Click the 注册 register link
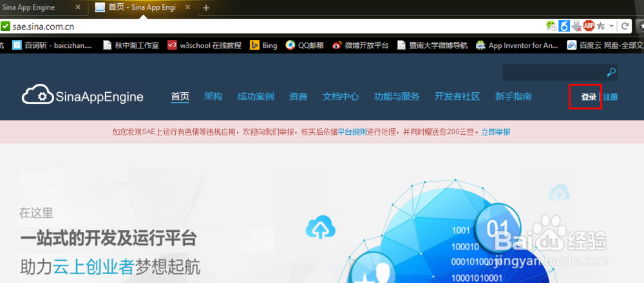The width and height of the screenshot is (644, 283). [611, 97]
